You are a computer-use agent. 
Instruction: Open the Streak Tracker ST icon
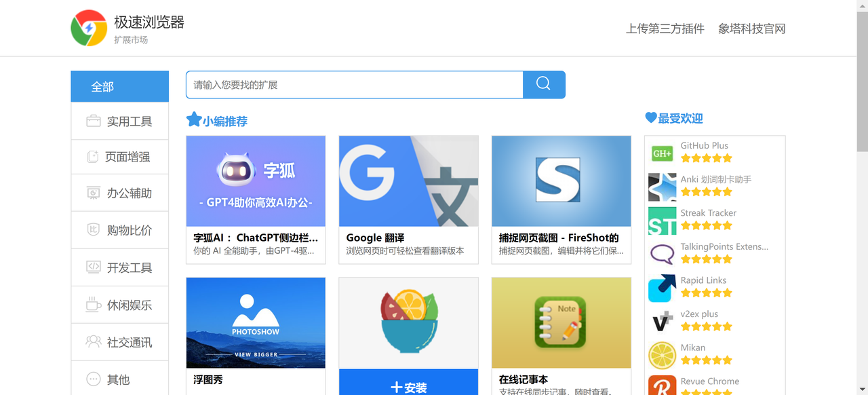[x=662, y=221]
